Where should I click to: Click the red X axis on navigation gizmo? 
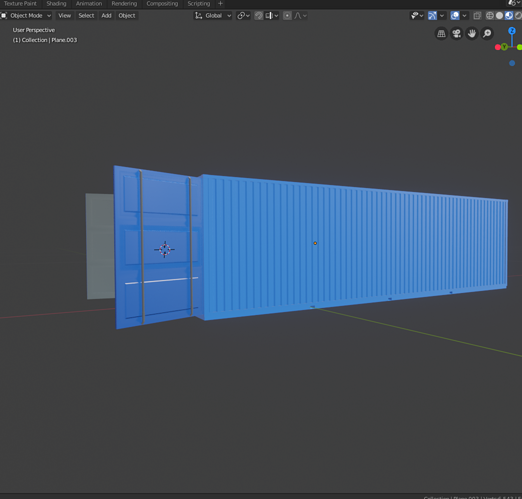tap(498, 47)
